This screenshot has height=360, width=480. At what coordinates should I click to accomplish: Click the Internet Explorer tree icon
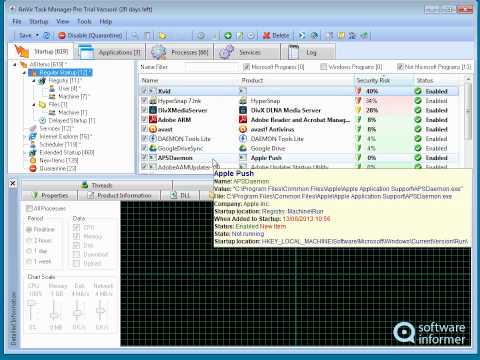coord(33,136)
